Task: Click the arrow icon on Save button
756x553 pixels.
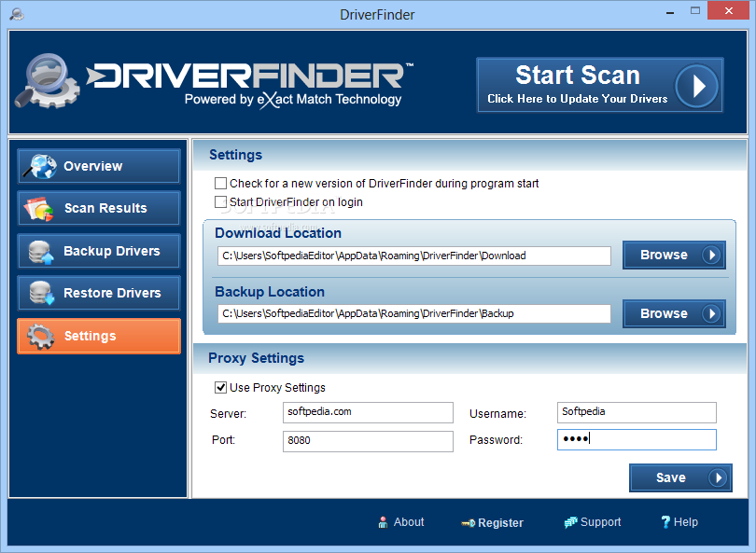Action: (718, 477)
